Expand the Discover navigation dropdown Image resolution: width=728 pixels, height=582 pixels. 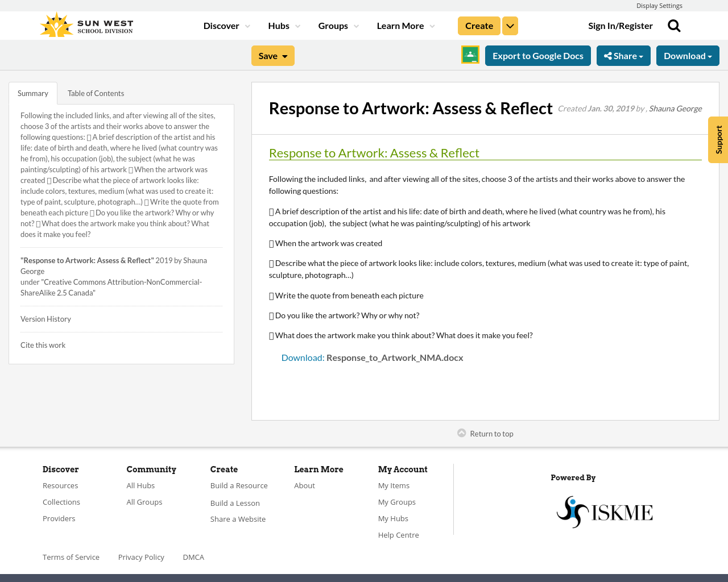pyautogui.click(x=225, y=25)
